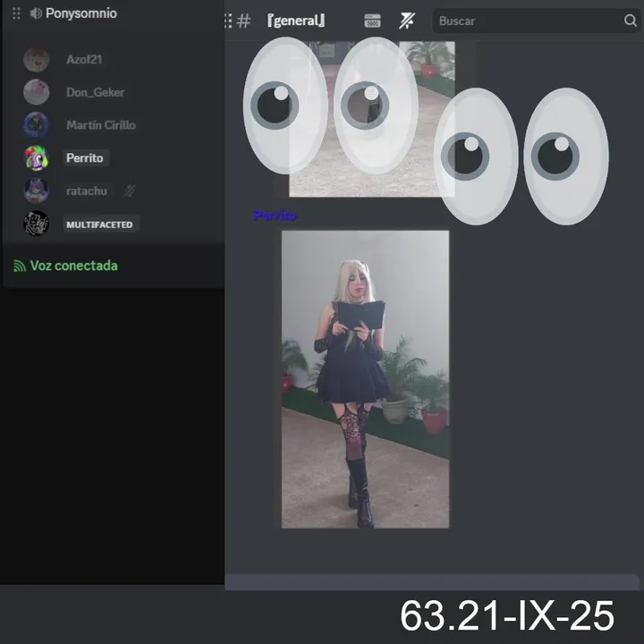Viewport: 644px width, 644px height.
Task: Click the hash icon beside general channel
Action: tap(244, 21)
